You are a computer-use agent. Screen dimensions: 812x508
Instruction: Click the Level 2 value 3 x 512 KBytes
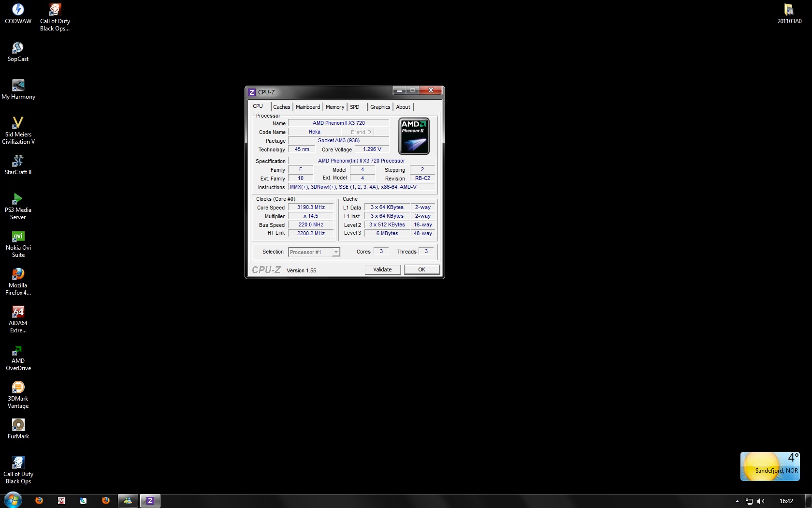point(387,224)
